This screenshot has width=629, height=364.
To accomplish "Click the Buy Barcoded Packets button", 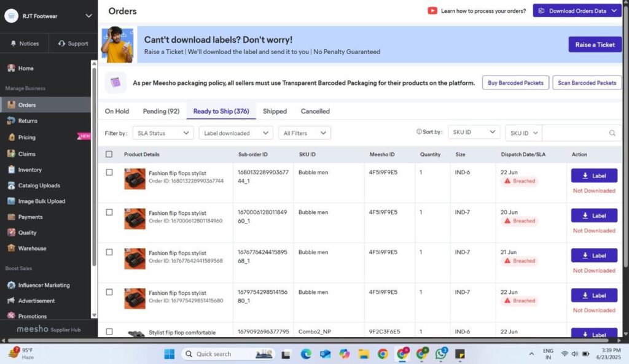I will [515, 83].
